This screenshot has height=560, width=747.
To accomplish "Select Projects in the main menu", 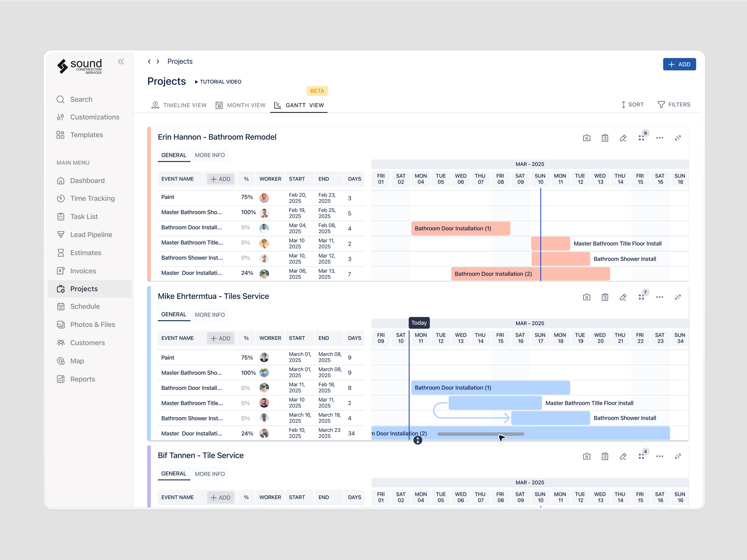I will (89, 289).
